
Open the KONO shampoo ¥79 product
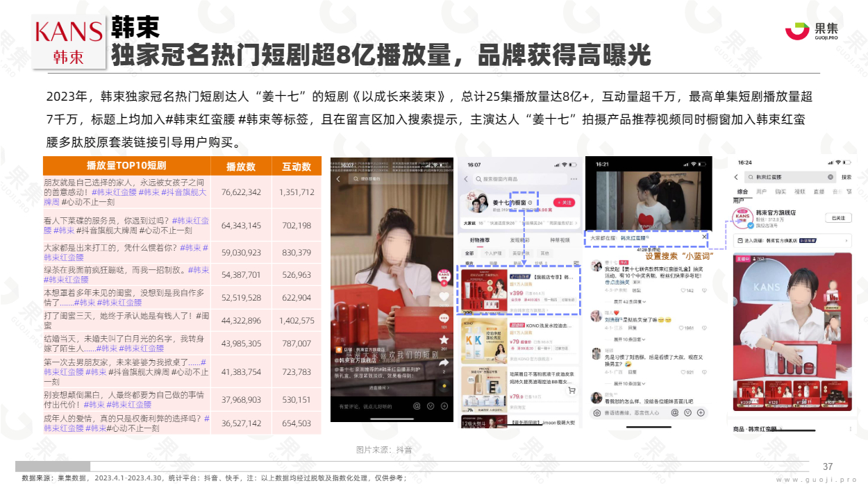coord(520,339)
